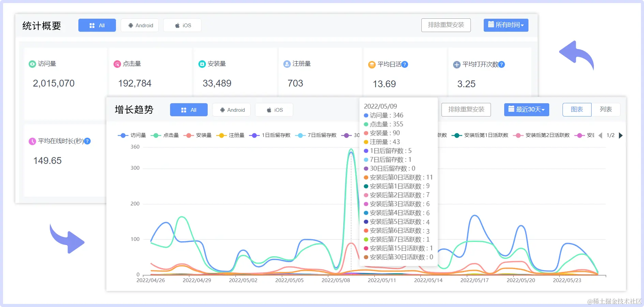Go to next legend page arrow
644x307 pixels.
(621, 135)
